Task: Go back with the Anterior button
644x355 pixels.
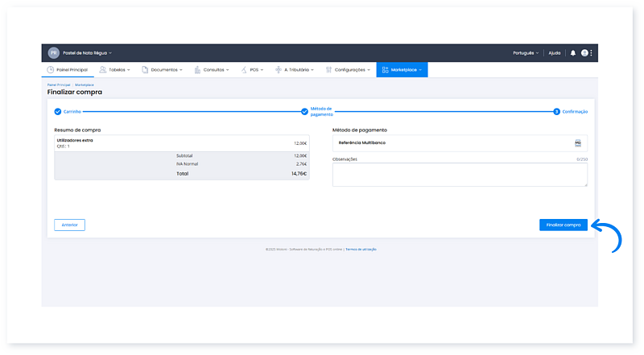Action: [69, 225]
